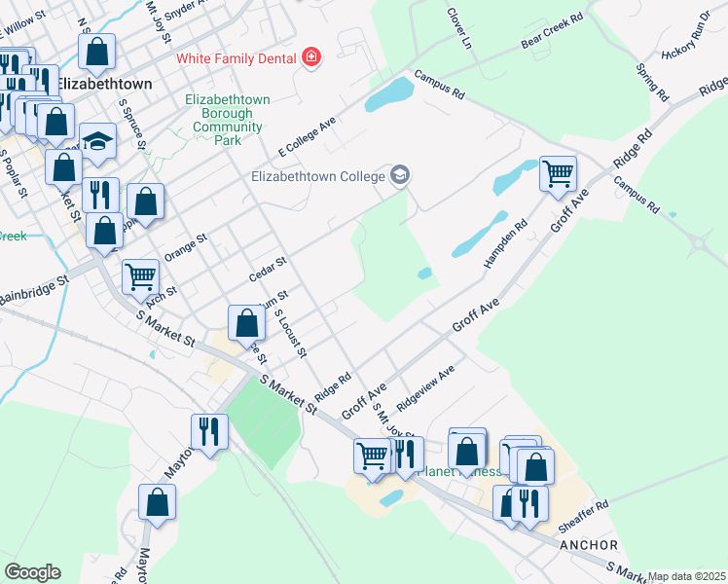Viewport: 728px width, 584px height.
Task: Open shopping bag marker north of Elizabethtown label
Action: 96,53
